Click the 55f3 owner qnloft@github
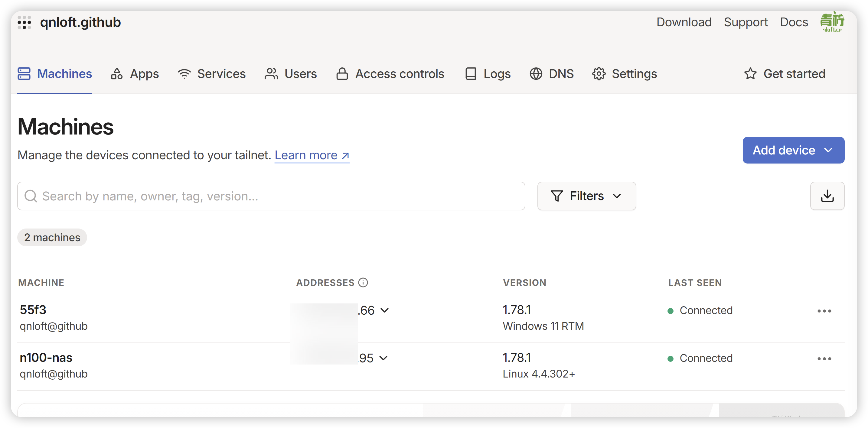Screen dimensions: 868x428 [54, 326]
